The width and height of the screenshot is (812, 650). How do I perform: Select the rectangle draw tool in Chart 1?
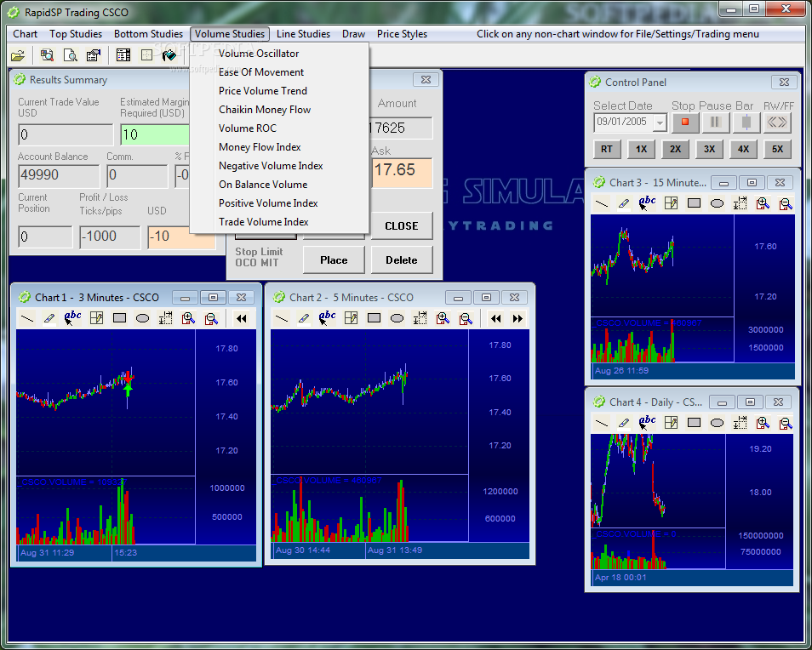pos(120,318)
